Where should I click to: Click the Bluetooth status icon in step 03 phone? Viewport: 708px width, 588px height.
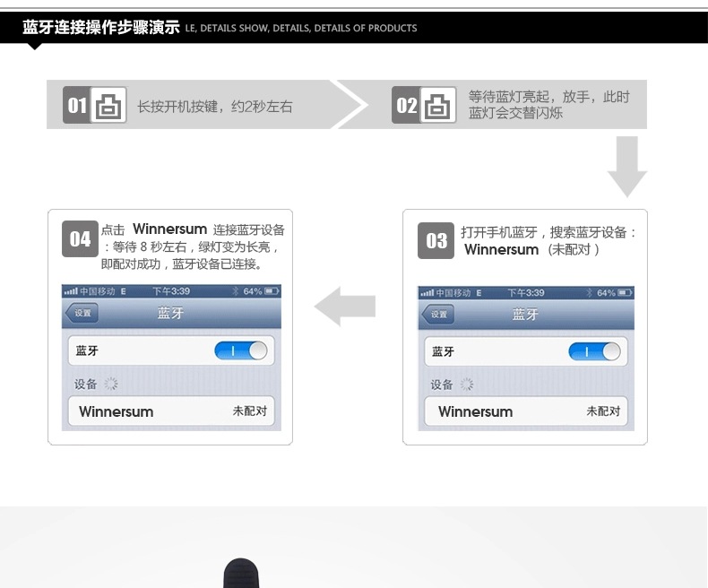pyautogui.click(x=589, y=292)
